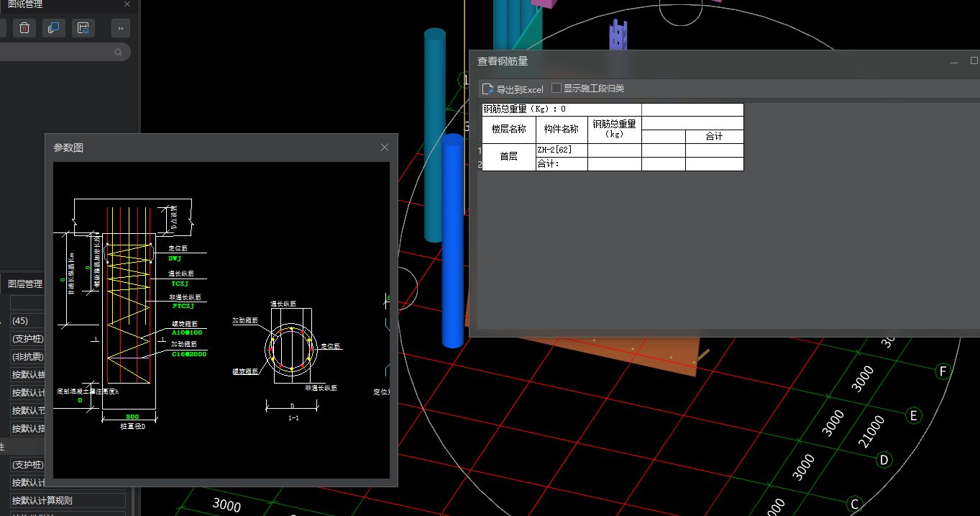Select the ZH-2[62] component cell
Viewport: 980px width, 516px height.
[562, 150]
